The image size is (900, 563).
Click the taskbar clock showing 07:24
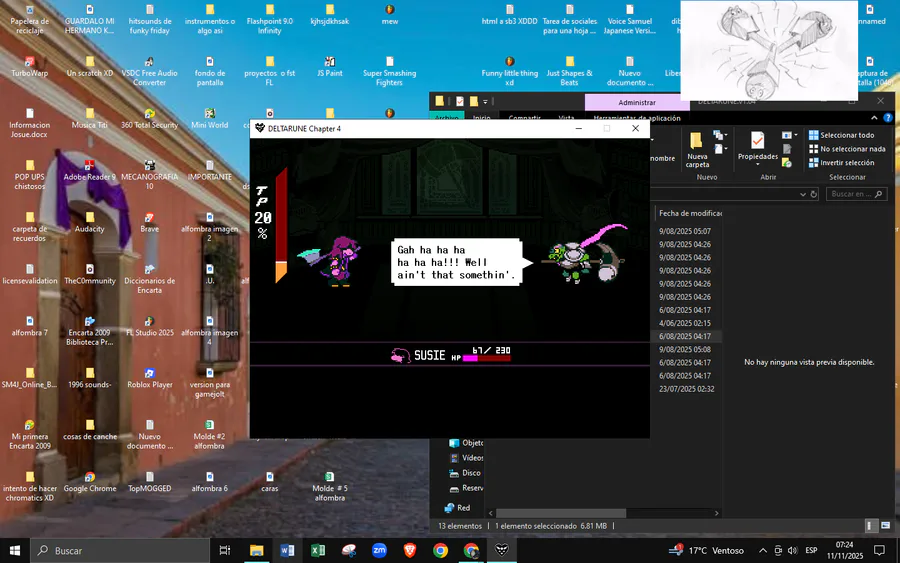tap(845, 550)
